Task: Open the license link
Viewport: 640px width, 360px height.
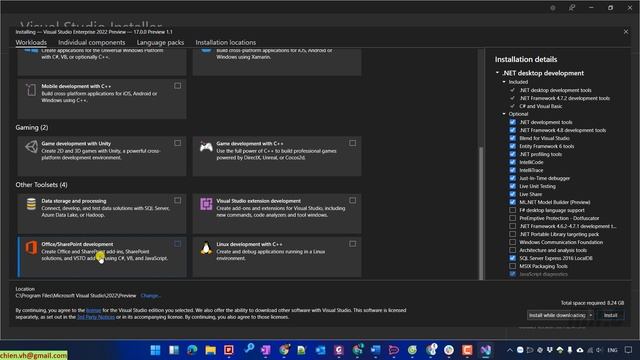Action: (x=93, y=310)
